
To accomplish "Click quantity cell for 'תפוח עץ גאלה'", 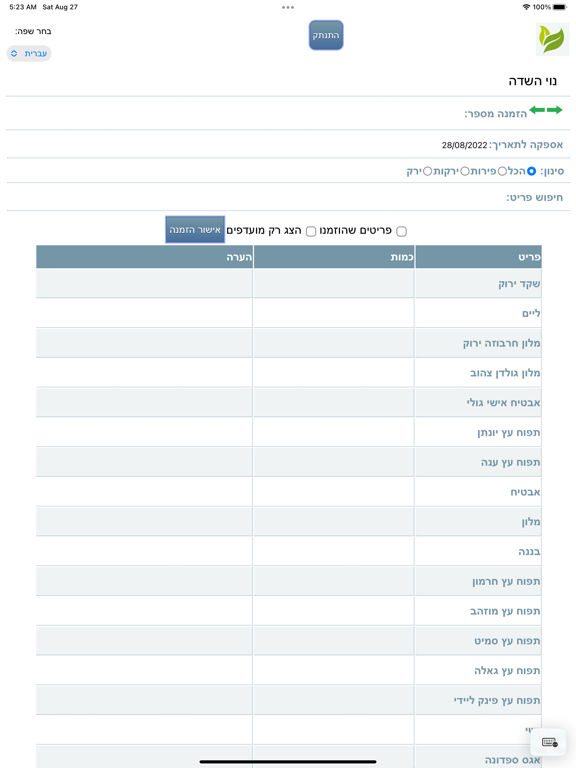I will 334,670.
